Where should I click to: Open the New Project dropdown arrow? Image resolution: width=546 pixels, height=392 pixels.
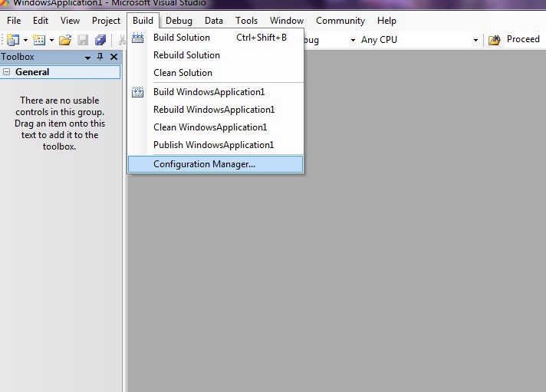click(25, 41)
